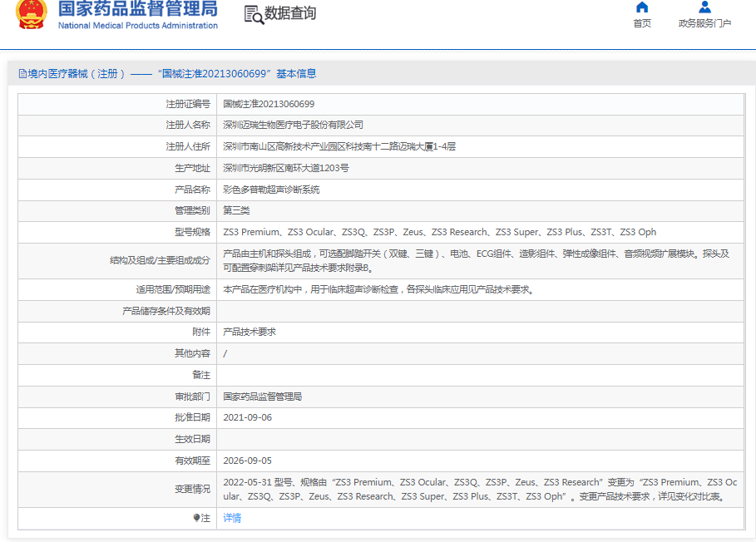Click the 附件 row label
The image size is (756, 542).
[x=201, y=332]
